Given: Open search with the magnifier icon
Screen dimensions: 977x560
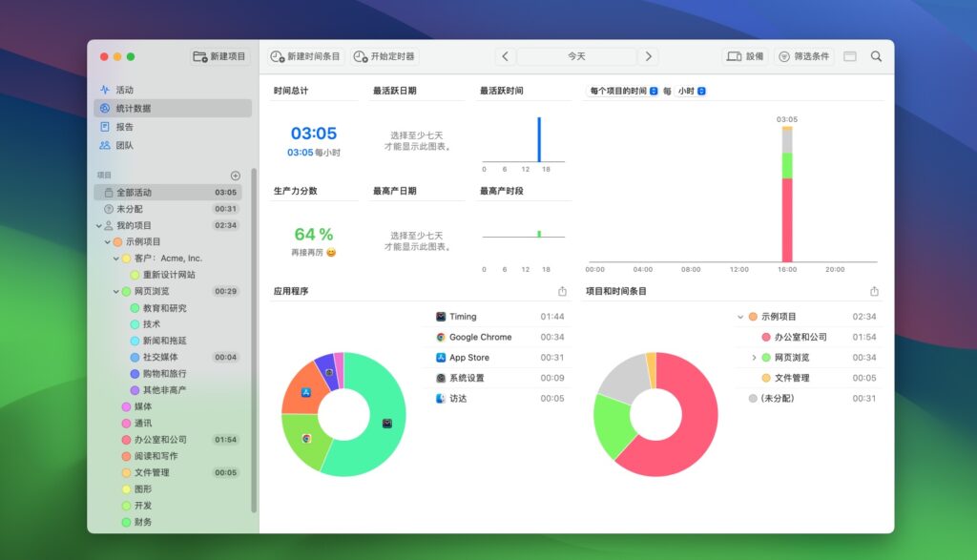Looking at the screenshot, I should tap(876, 56).
